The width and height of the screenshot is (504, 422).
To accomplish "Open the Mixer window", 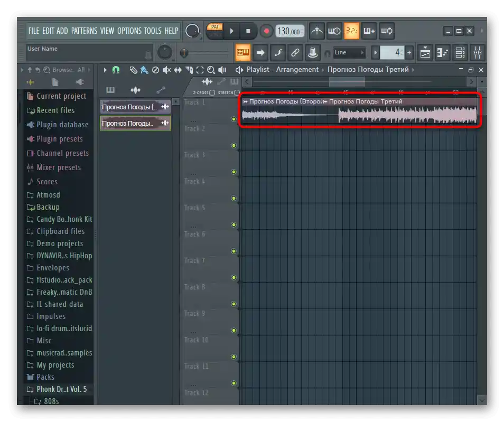I will pyautogui.click(x=477, y=53).
